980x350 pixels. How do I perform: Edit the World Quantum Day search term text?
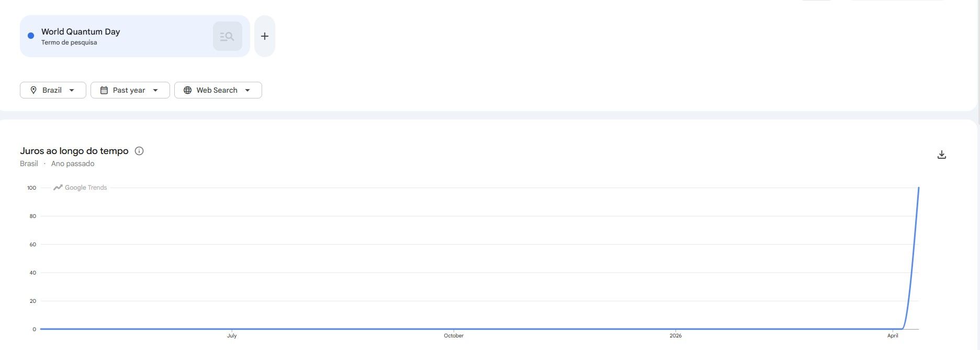pyautogui.click(x=81, y=31)
